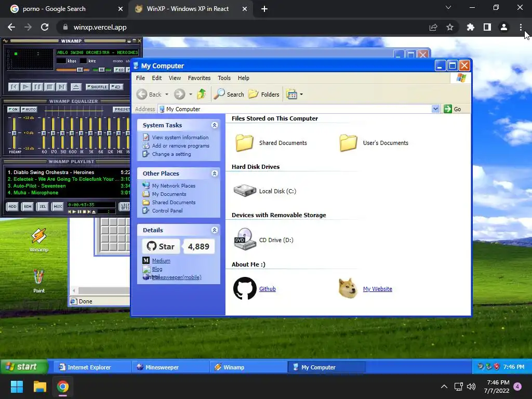Click the green Forward arrow button
The image size is (532, 399).
pos(179,95)
